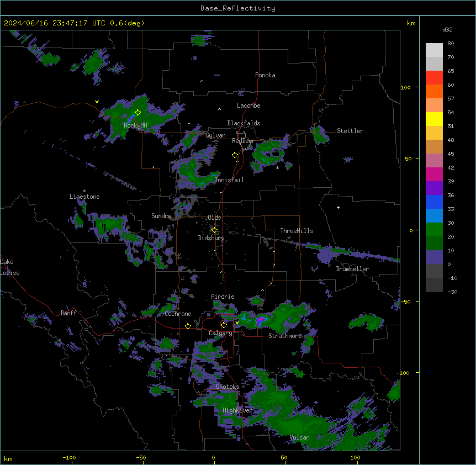Click the Base_Reflectivity title text
The image size is (476, 465).
238,8
